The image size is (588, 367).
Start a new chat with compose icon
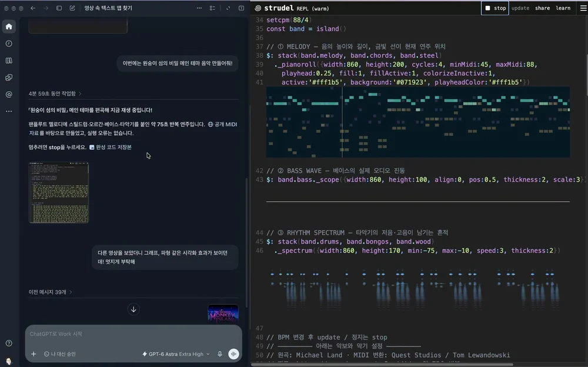pyautogui.click(x=72, y=8)
